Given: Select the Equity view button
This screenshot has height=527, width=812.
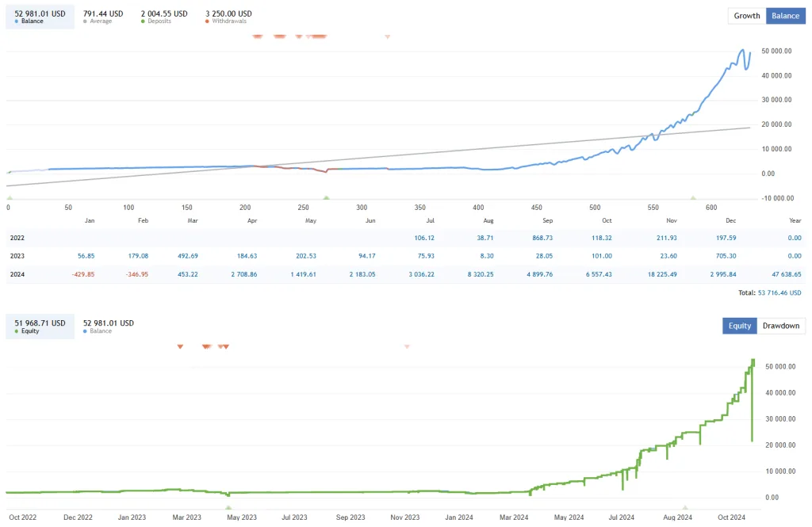Looking at the screenshot, I should click(x=739, y=326).
